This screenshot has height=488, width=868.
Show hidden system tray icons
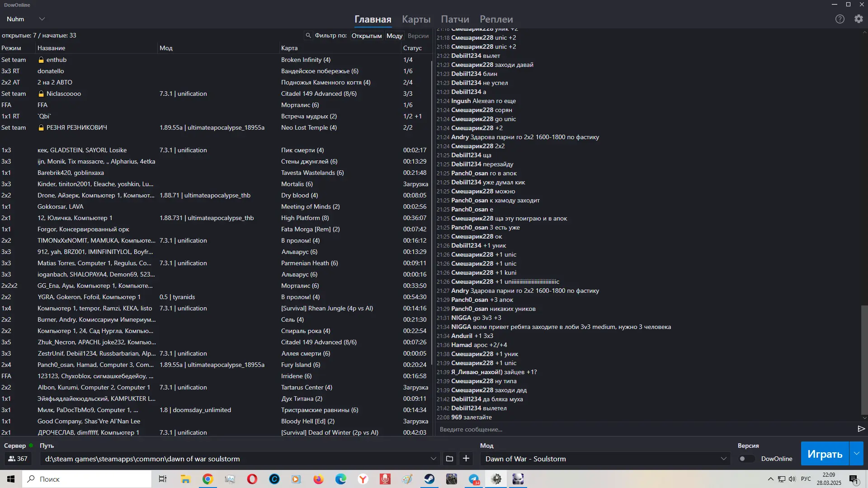[770, 479]
